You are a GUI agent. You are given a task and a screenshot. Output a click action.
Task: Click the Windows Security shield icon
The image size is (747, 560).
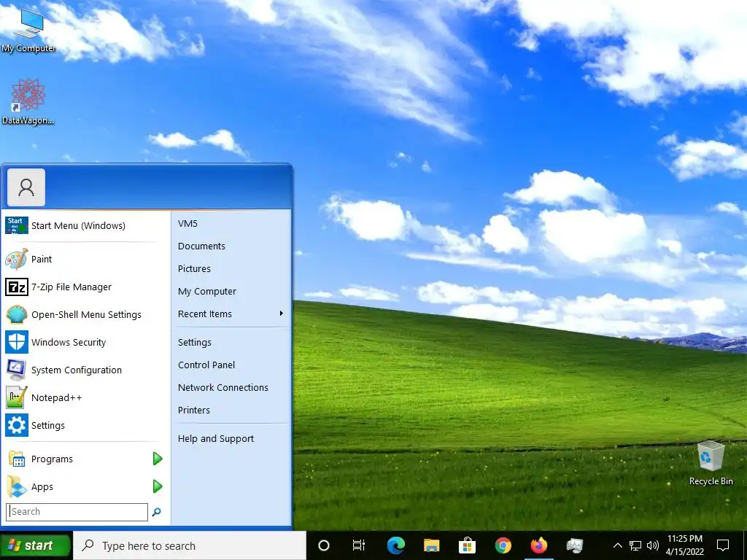17,342
